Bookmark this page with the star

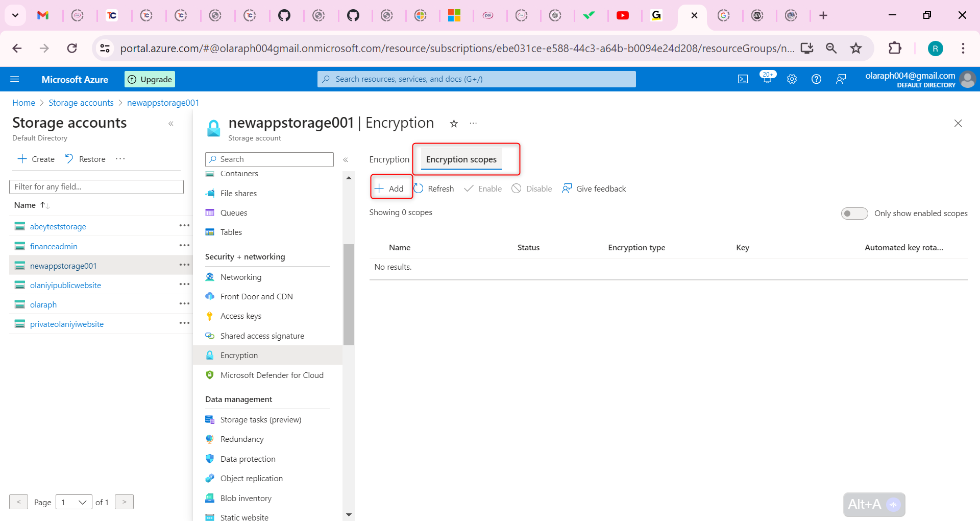[x=856, y=49]
